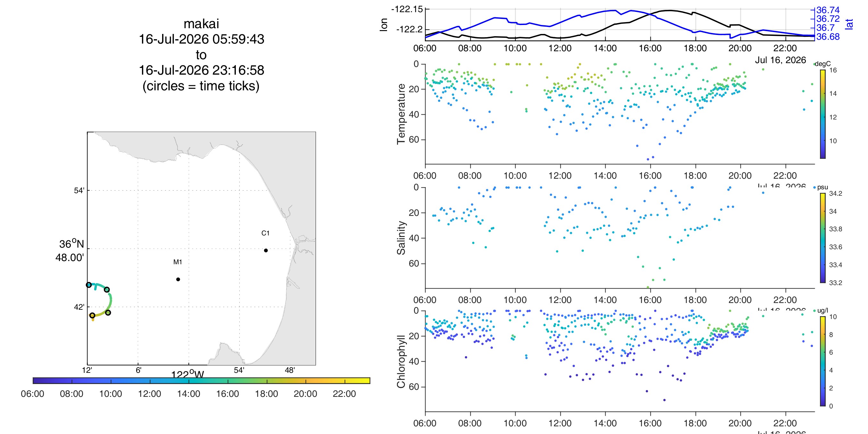Click the 16:00 tick on colorbar

tap(227, 394)
